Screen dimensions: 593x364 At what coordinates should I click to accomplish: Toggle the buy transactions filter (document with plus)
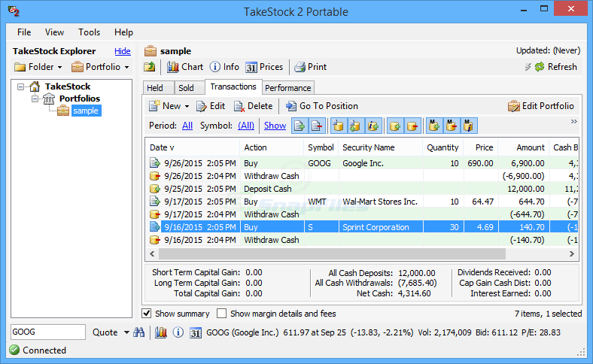pos(300,126)
